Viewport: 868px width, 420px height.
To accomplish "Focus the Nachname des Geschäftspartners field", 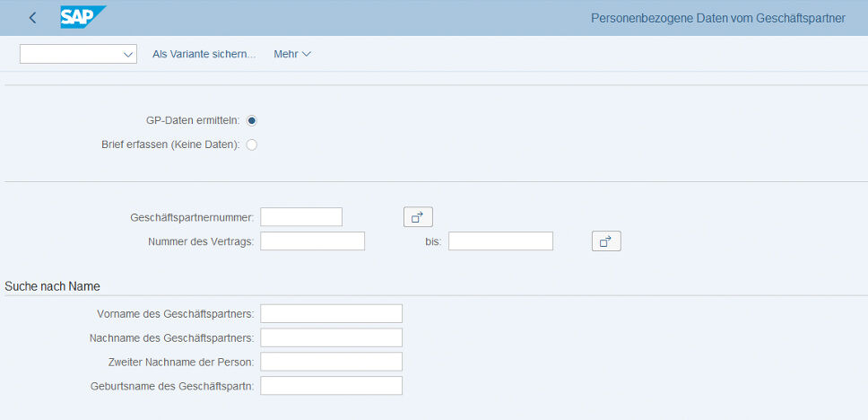I will pyautogui.click(x=331, y=337).
